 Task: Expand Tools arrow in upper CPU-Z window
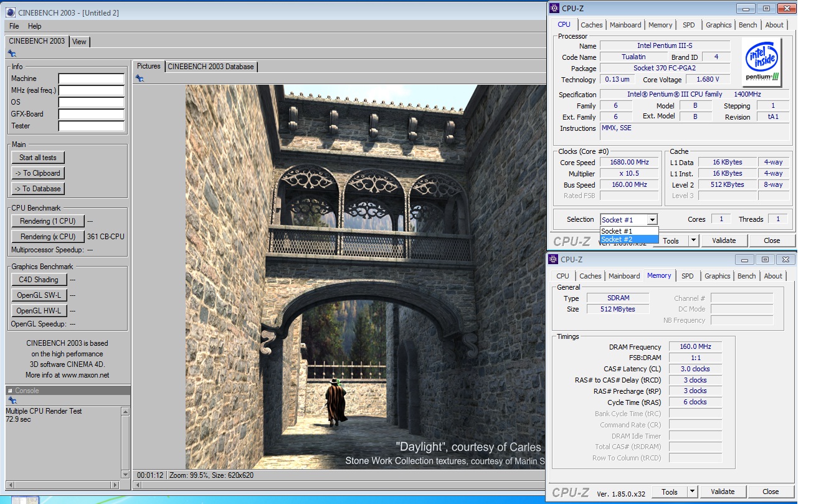pyautogui.click(x=693, y=240)
